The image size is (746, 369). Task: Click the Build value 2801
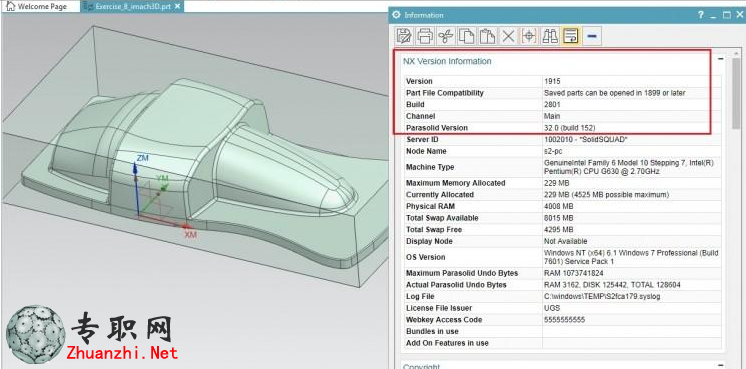[x=552, y=105]
